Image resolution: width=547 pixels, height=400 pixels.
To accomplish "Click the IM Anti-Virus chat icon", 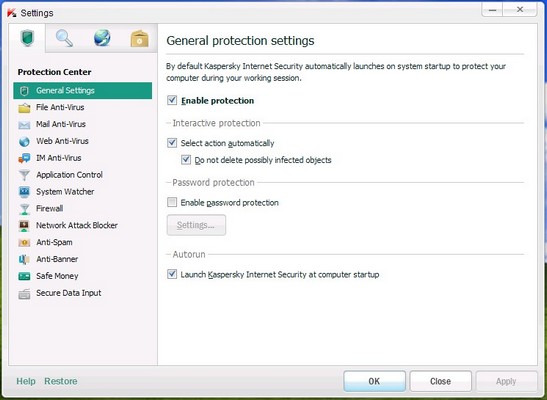I will pyautogui.click(x=24, y=158).
